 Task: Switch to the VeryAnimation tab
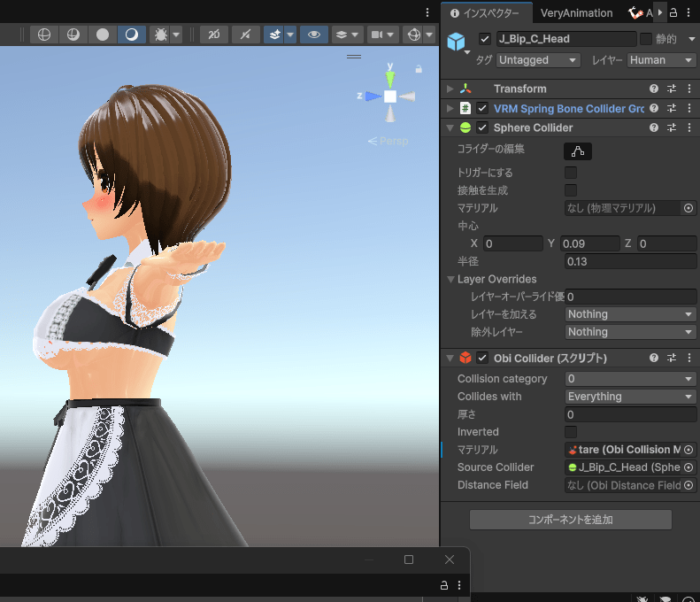576,13
